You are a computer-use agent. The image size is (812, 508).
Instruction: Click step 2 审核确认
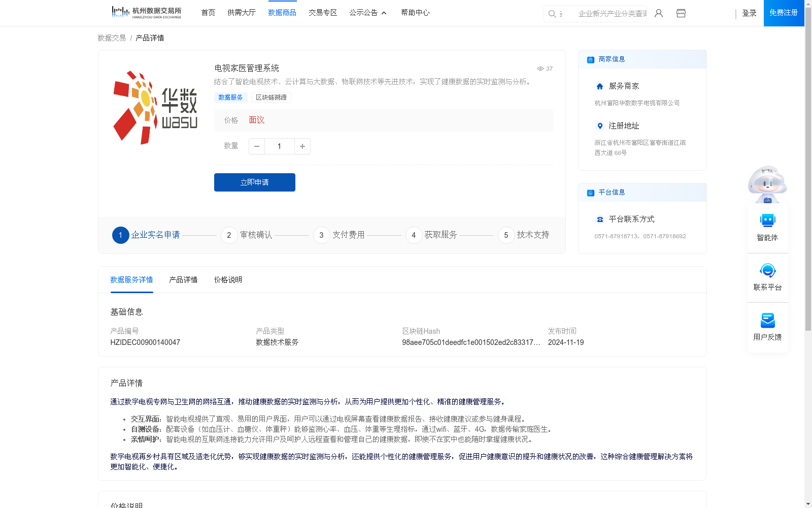pos(247,235)
